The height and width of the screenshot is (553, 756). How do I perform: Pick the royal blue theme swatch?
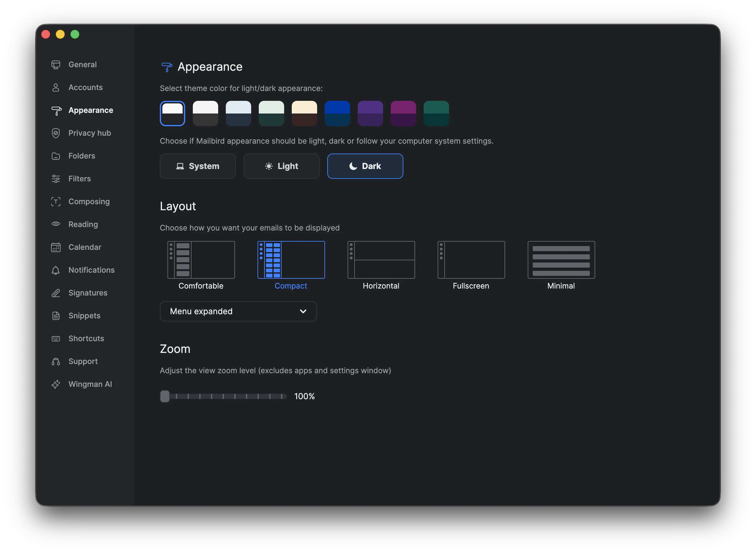tap(337, 114)
